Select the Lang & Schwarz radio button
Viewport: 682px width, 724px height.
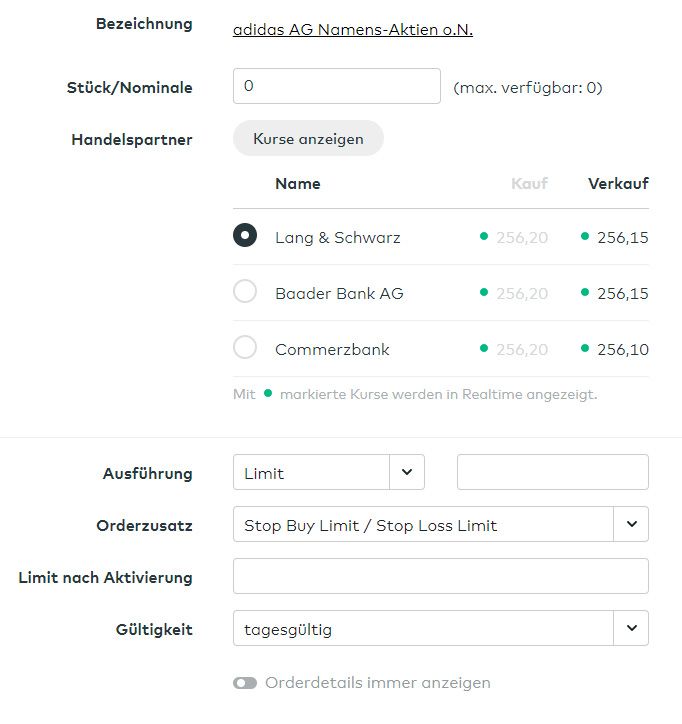point(245,237)
